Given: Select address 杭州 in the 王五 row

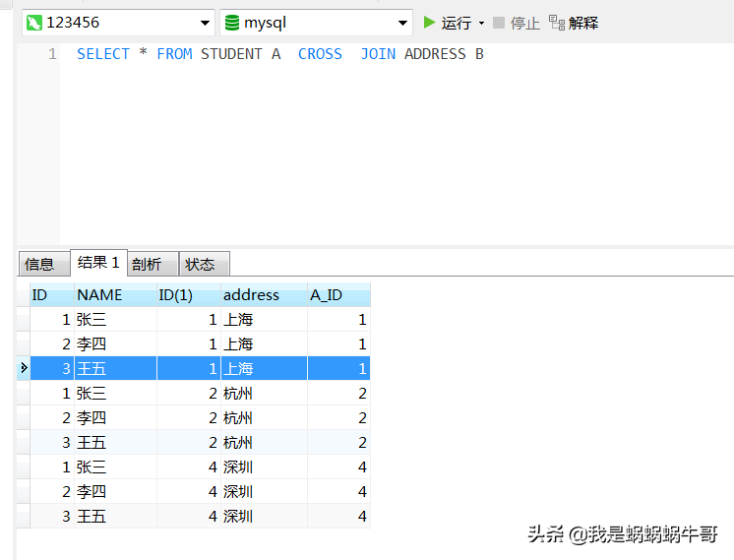Looking at the screenshot, I should click(264, 443).
